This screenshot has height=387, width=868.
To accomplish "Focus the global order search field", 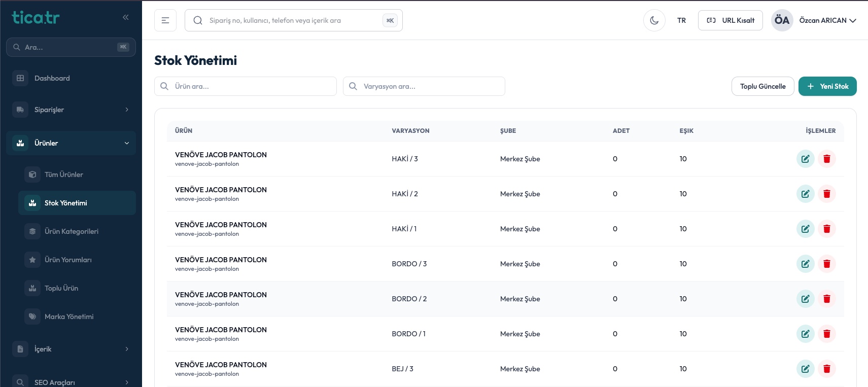I will (x=293, y=20).
